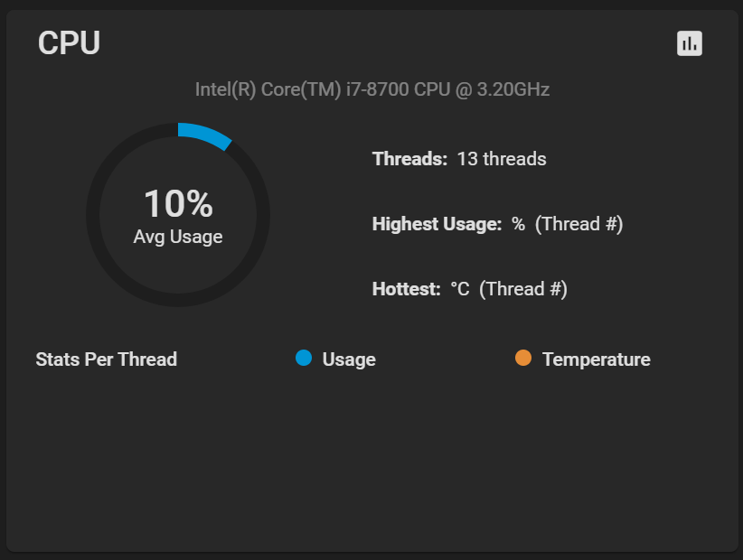The image size is (743, 560).
Task: Click the Avg Usage label
Action: click(x=178, y=237)
